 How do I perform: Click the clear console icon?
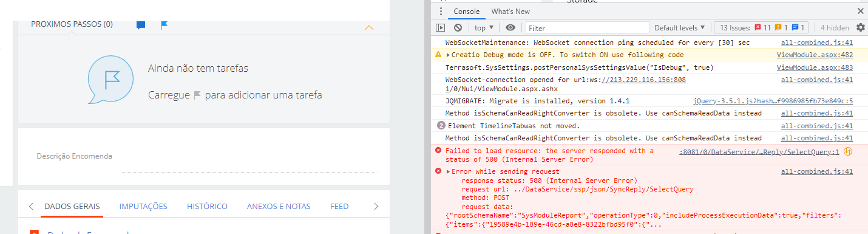pos(458,27)
